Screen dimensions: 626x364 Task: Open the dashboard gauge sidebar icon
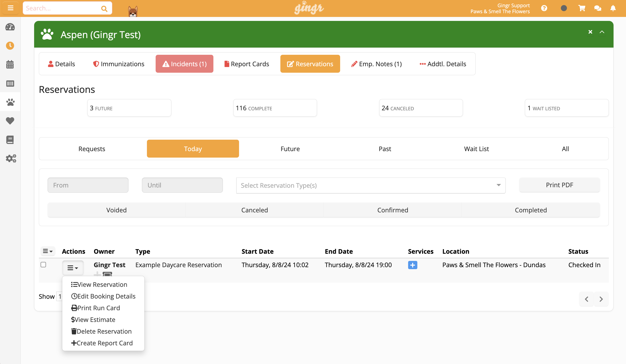tap(10, 27)
